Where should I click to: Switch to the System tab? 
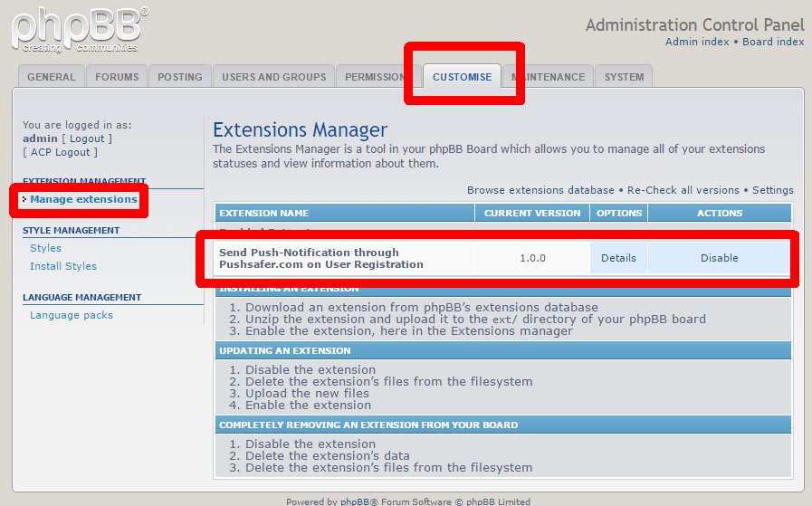[x=624, y=77]
